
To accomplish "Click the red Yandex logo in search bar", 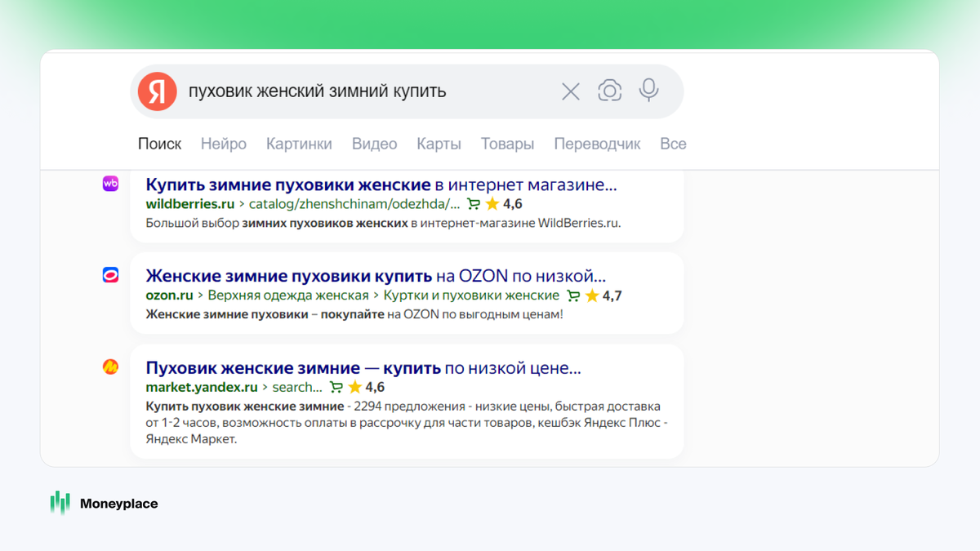I will pyautogui.click(x=158, y=91).
